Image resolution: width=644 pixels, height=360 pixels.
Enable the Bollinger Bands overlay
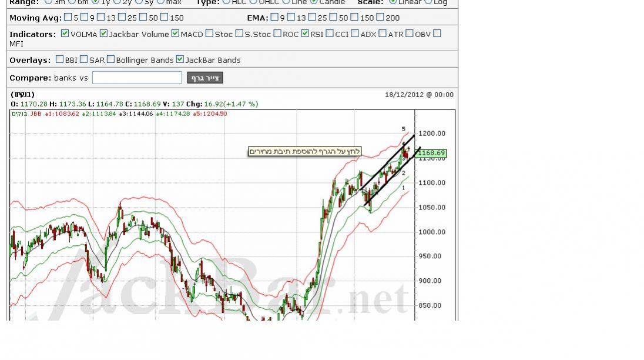[110, 59]
